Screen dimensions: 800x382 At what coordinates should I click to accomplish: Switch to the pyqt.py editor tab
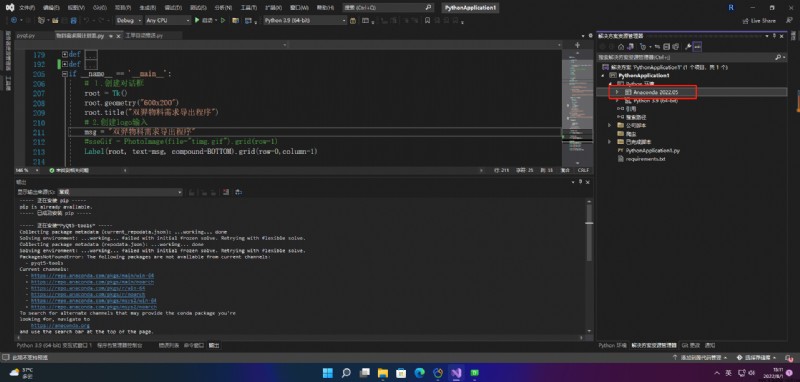27,36
